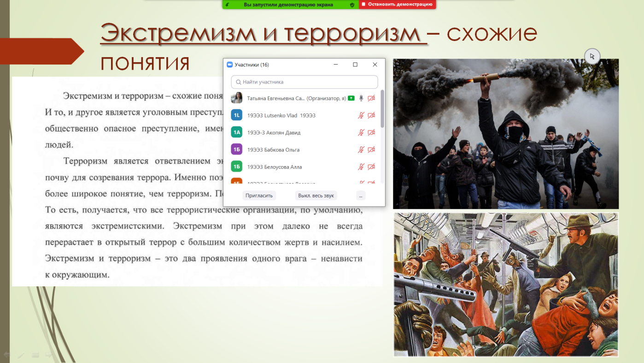Minimize the Участники window
This screenshot has width=644, height=363.
click(x=336, y=65)
